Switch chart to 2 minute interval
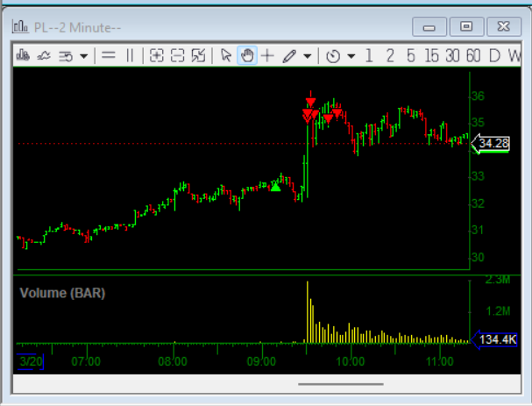Viewport: 532px width, 406px height. (x=390, y=55)
